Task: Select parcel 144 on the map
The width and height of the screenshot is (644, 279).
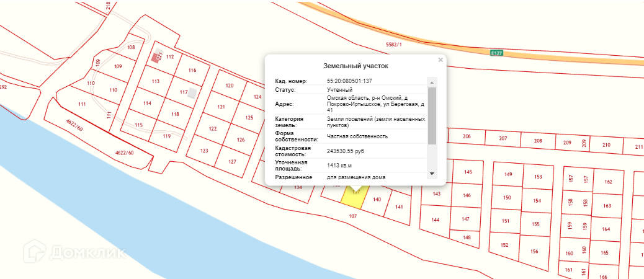Action: (x=436, y=220)
